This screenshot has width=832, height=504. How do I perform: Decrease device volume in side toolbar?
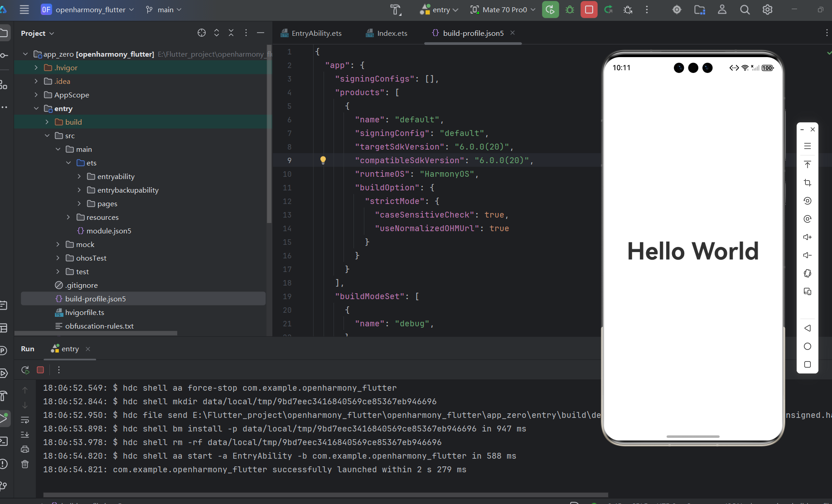(x=808, y=255)
